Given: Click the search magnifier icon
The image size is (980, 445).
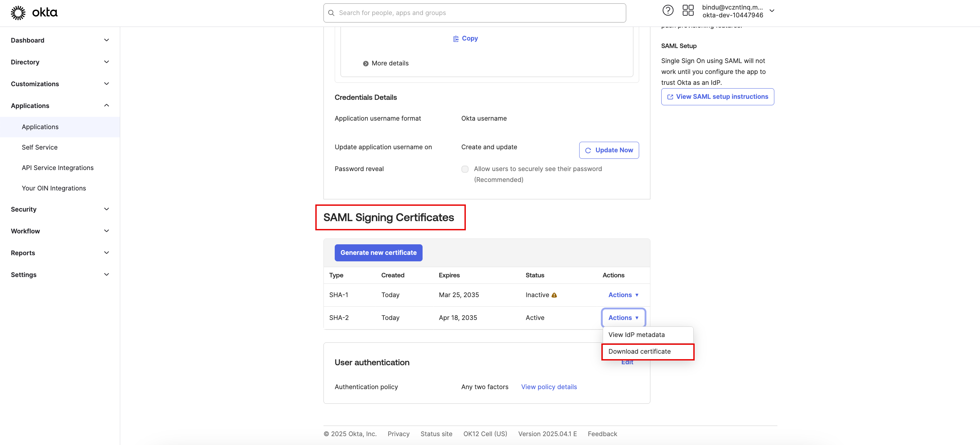Looking at the screenshot, I should pos(331,13).
